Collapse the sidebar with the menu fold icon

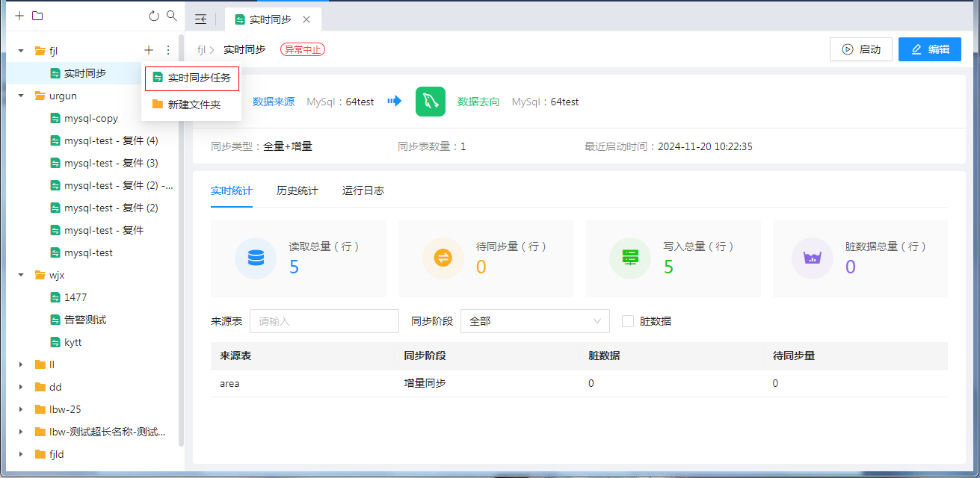[200, 19]
